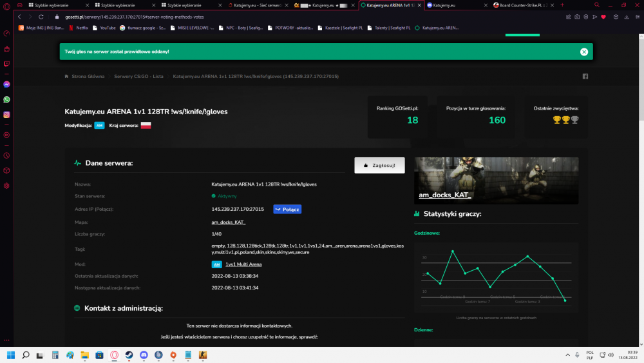The height and width of the screenshot is (363, 644).
Task: Go back to the previous page
Action: pyautogui.click(x=19, y=17)
